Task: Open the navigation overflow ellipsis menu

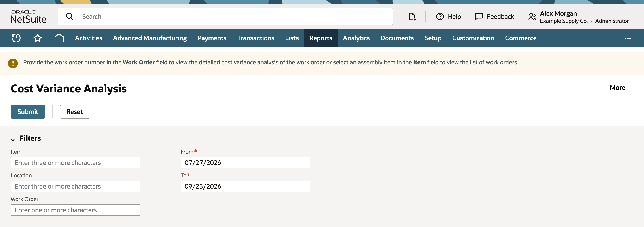Action: pos(627,38)
